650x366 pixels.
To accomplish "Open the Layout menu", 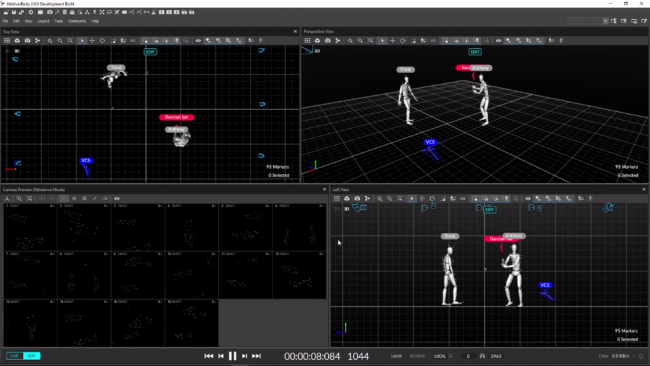I will pos(43,21).
